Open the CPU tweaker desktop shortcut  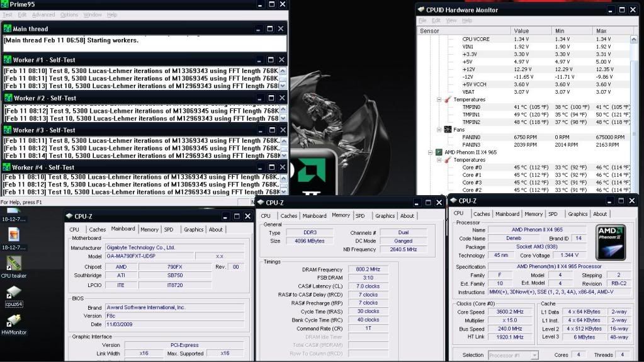point(13,263)
